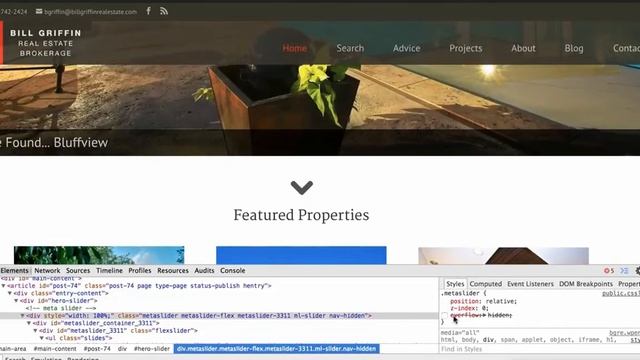This screenshot has height=360, width=640.
Task: Click the third featured property thumbnail
Action: 503,256
